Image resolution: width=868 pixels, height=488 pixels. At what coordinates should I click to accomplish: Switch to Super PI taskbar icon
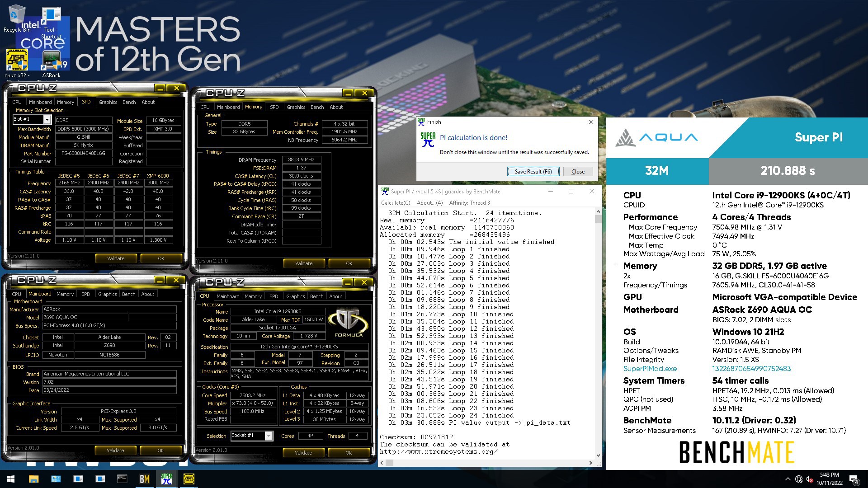(x=166, y=479)
